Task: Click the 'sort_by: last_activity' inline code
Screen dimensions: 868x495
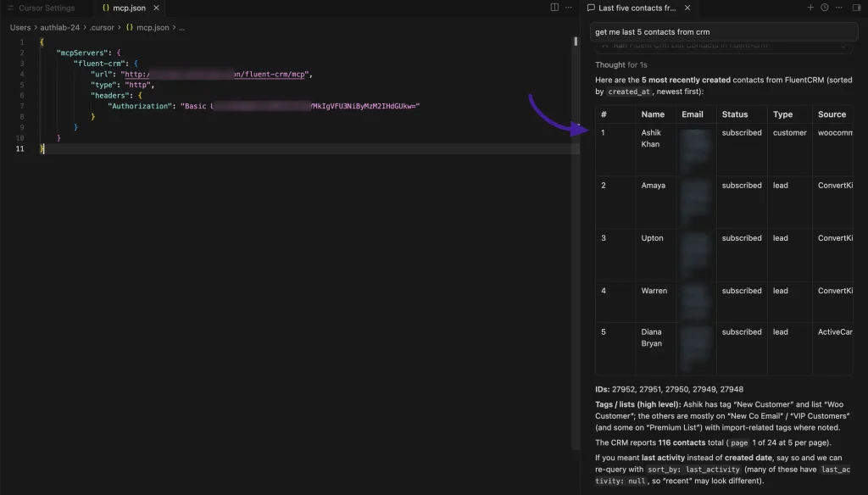Action: (x=694, y=470)
